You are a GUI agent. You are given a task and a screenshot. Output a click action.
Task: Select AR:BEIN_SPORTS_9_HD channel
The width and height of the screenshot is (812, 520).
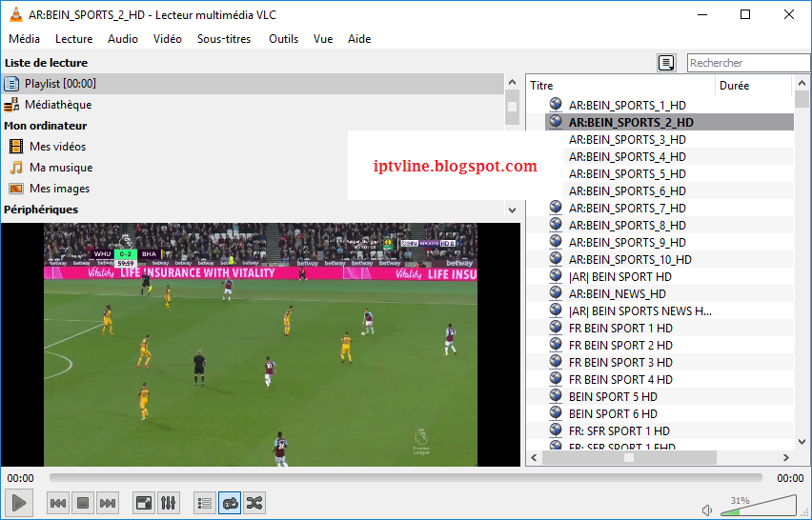pos(627,243)
